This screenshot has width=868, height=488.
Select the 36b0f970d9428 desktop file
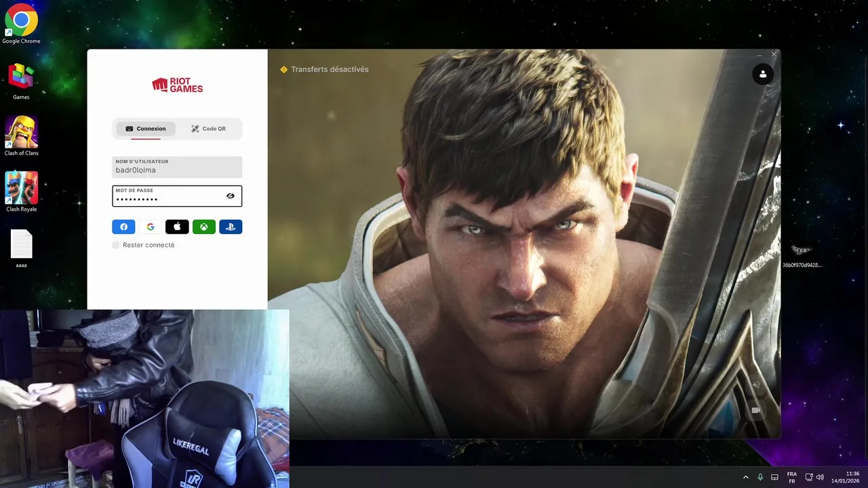[802, 256]
